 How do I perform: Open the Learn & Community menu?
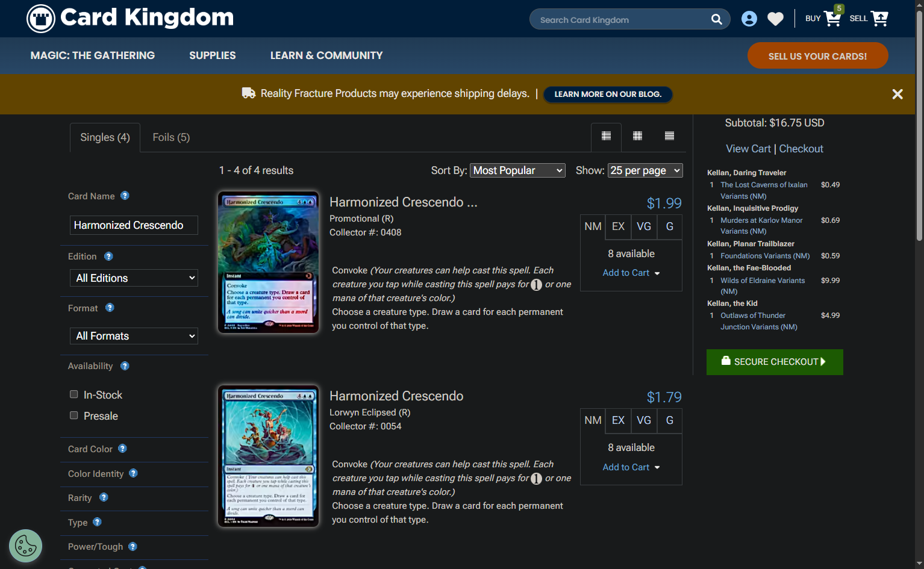tap(326, 55)
